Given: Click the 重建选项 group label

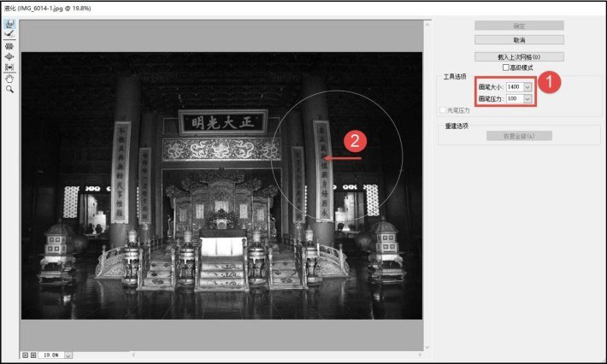Looking at the screenshot, I should (x=457, y=126).
